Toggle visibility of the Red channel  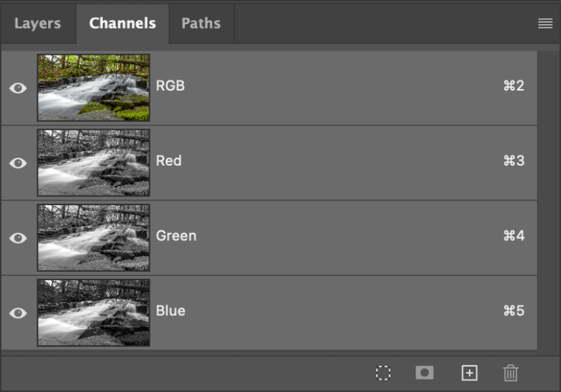[x=18, y=163]
